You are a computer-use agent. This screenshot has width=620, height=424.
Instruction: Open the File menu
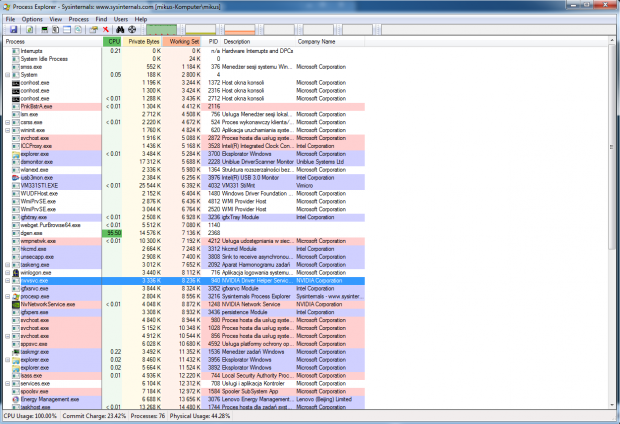click(10, 19)
